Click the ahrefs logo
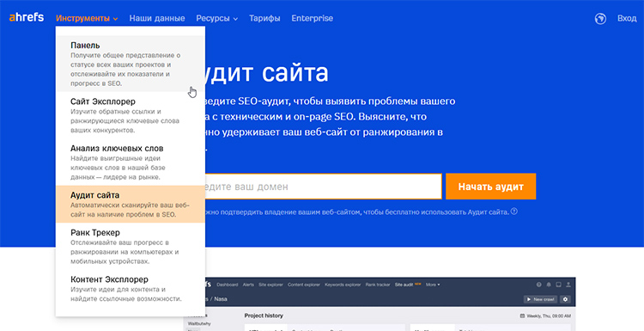644x331 pixels. pos(27,18)
